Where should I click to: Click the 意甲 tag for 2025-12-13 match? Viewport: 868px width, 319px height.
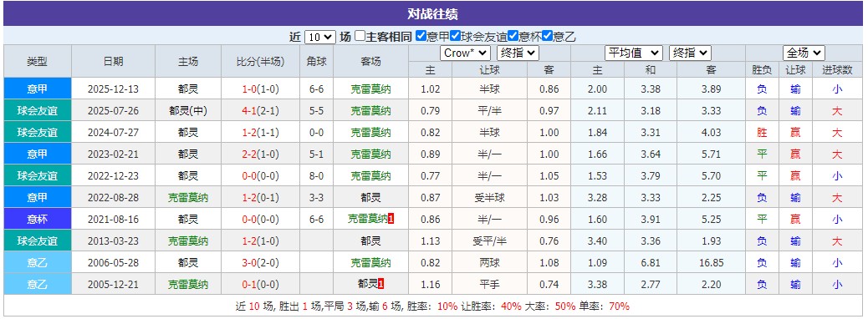pos(38,89)
